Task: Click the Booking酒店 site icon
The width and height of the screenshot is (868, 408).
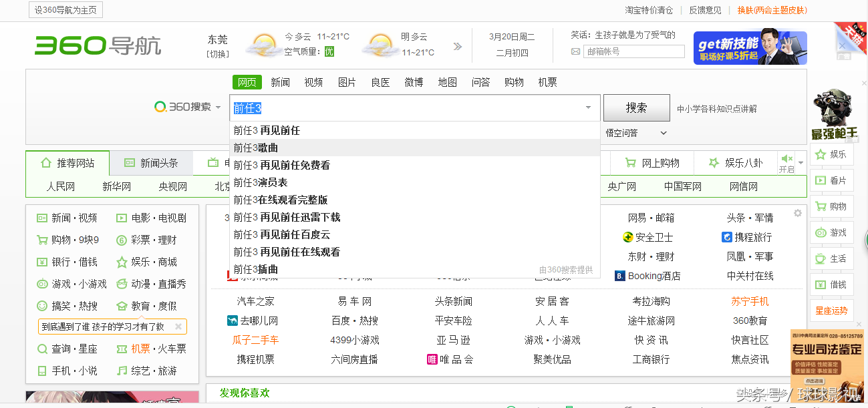Action: pos(619,276)
